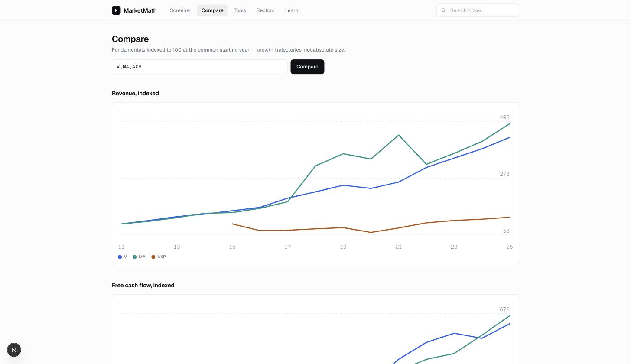Click the Compare page title
Viewport: 631px width, 364px height.
130,39
